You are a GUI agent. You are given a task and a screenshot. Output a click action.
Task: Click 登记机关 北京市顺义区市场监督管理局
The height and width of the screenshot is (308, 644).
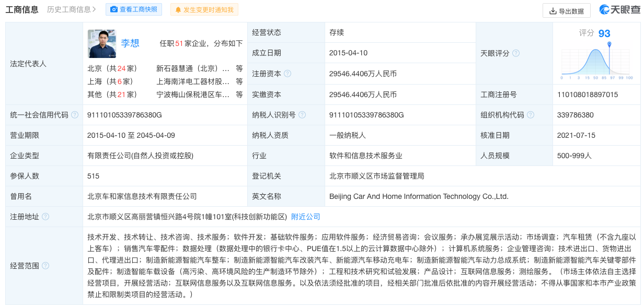[x=376, y=176]
